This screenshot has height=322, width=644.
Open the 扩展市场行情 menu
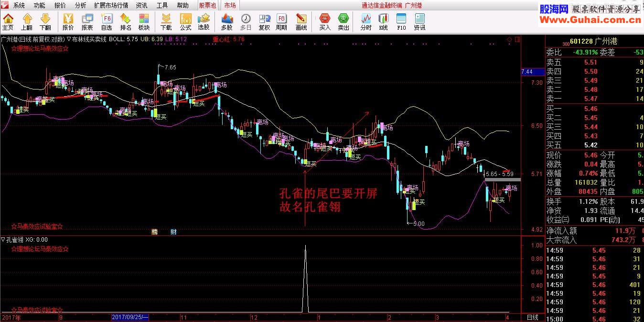click(111, 5)
